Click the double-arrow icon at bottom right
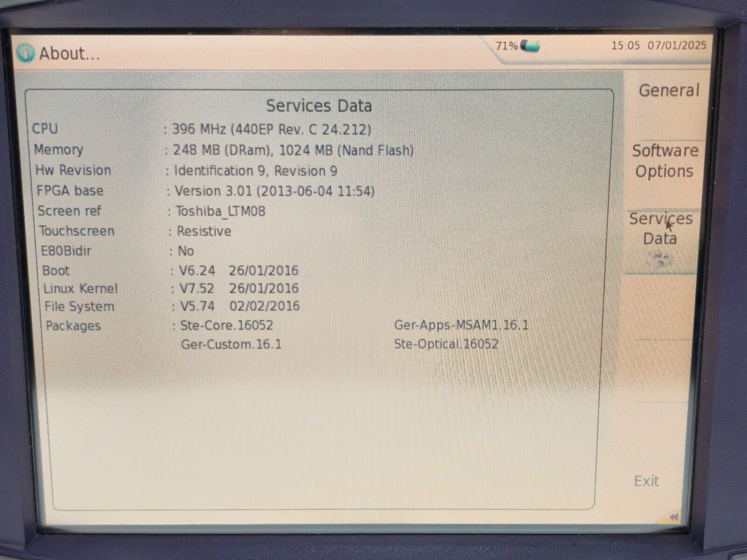The height and width of the screenshot is (560, 747). click(674, 517)
